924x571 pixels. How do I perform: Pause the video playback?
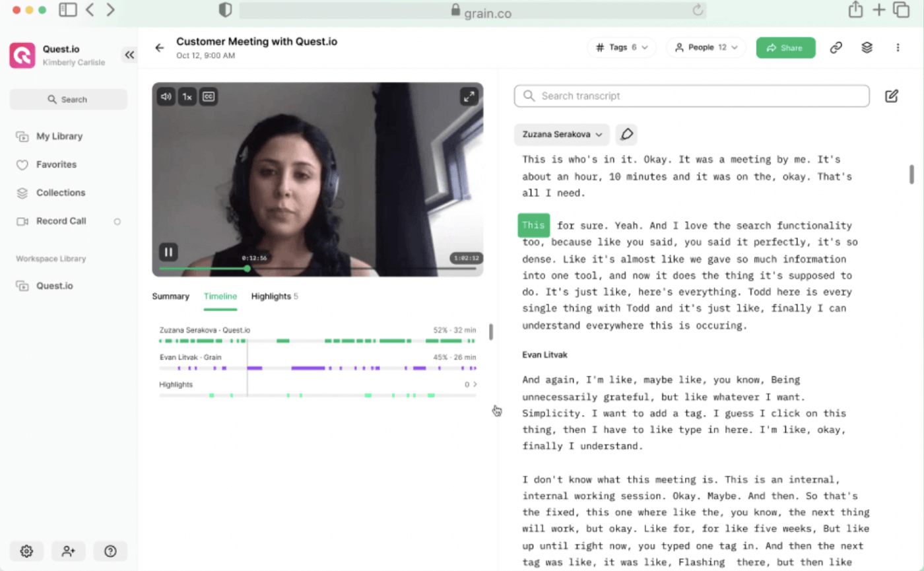(x=168, y=252)
